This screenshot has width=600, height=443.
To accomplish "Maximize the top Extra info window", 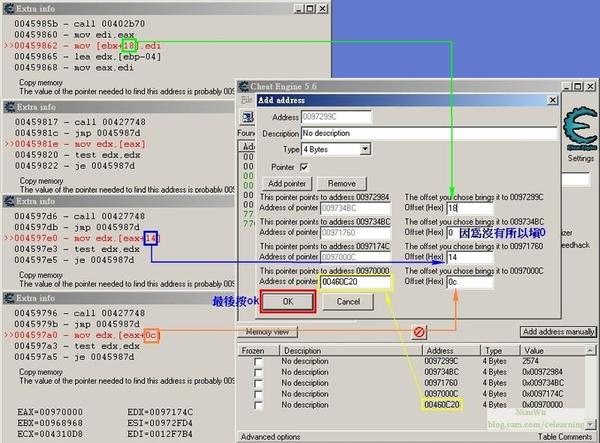I will [310, 9].
